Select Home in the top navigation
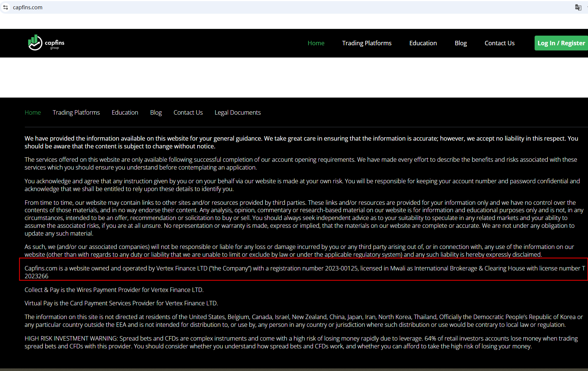 (316, 43)
